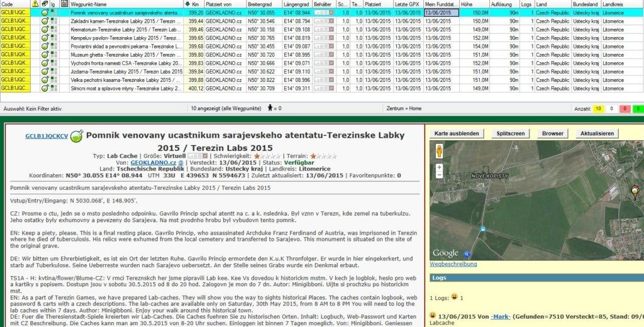Open the Wegbeschreibung directions link
The image size is (644, 327).
pyautogui.click(x=453, y=264)
